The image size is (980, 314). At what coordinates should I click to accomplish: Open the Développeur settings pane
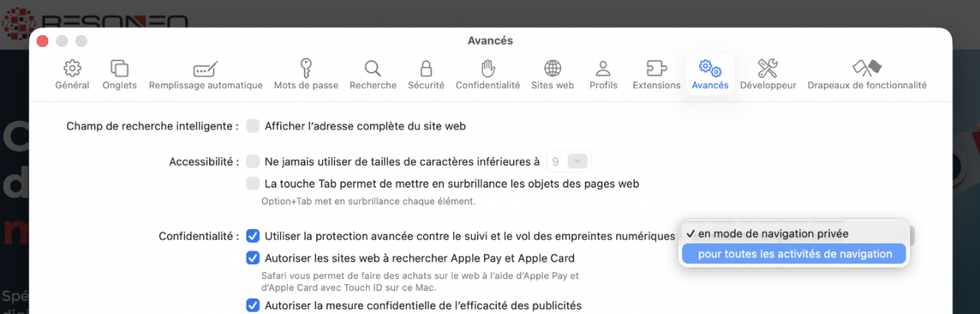[768, 75]
